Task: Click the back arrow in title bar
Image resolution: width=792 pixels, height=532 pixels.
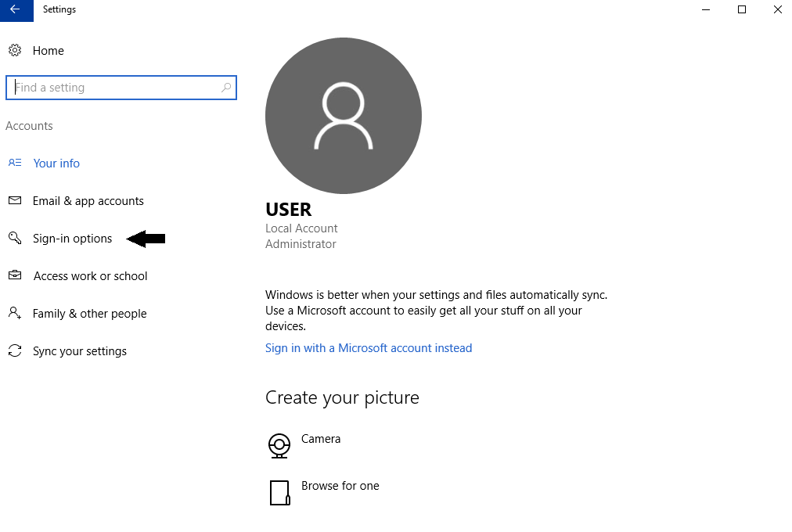Action: coord(16,10)
